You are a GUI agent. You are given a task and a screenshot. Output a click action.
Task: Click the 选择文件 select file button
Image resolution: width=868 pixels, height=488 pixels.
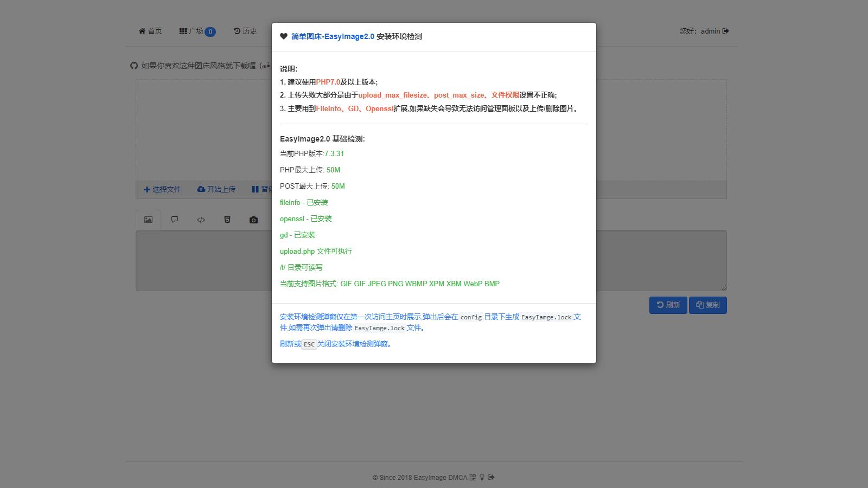(x=162, y=189)
